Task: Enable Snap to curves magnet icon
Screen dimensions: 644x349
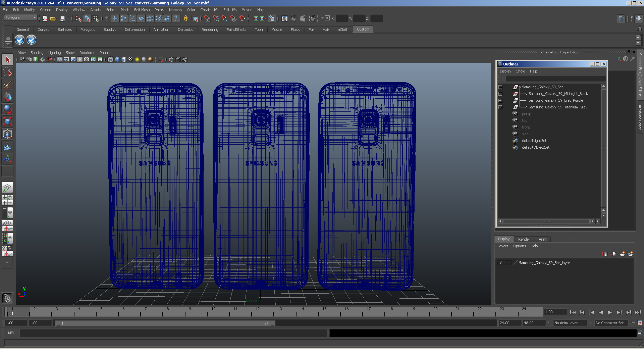Action: (x=216, y=18)
